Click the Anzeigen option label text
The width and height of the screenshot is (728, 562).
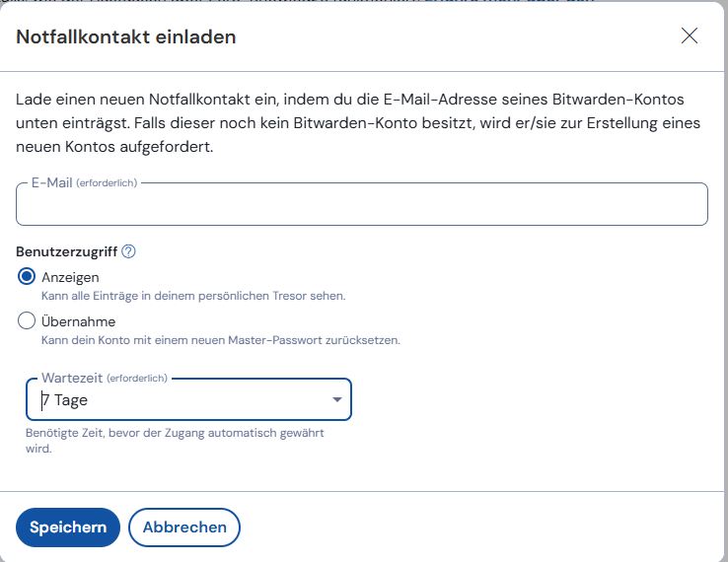[x=70, y=277]
